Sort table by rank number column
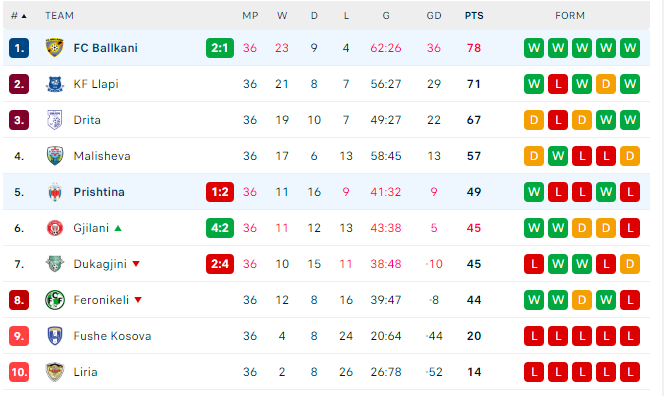664x396 pixels. pyautogui.click(x=19, y=16)
